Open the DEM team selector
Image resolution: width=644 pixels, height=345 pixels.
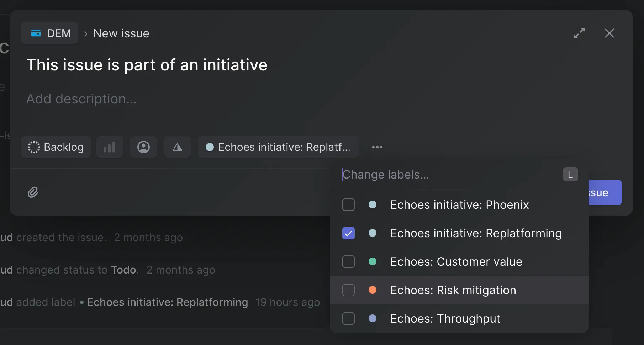coord(49,33)
